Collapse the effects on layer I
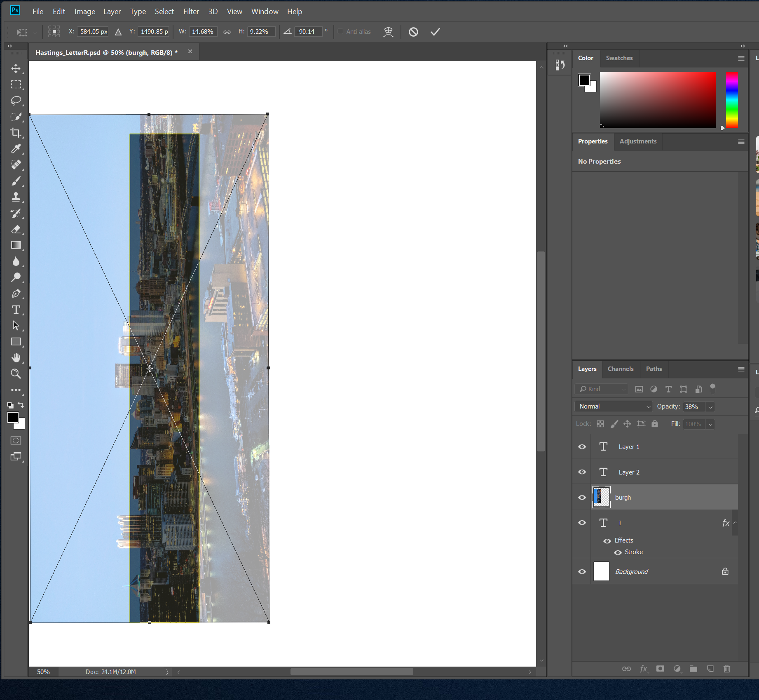This screenshot has height=700, width=759. click(736, 523)
